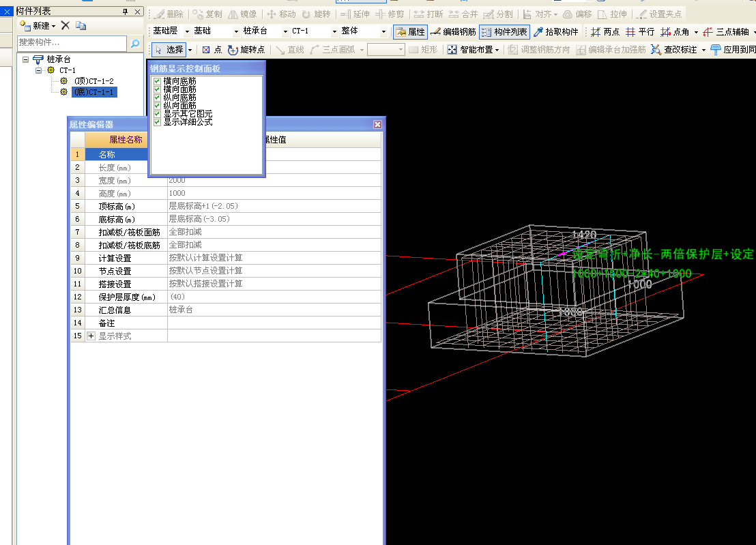Viewport: 756px width, 545px height.
Task: Select the 移动 (move) tool
Action: pos(281,14)
